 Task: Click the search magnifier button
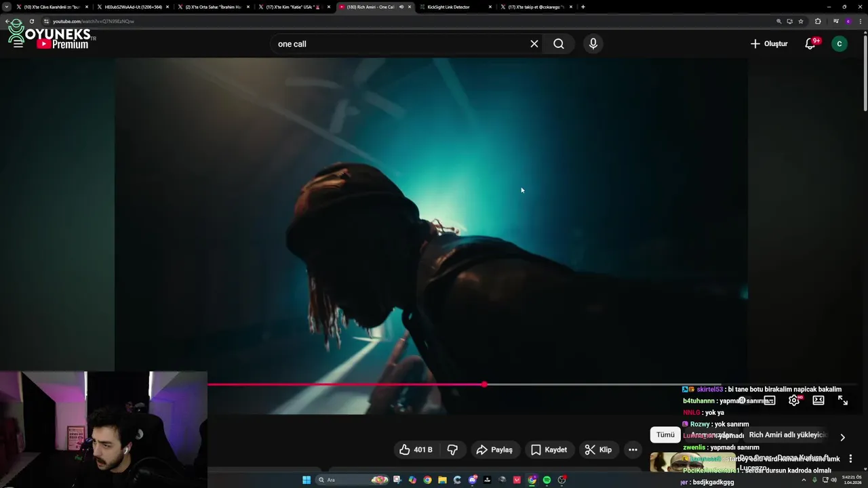click(559, 44)
